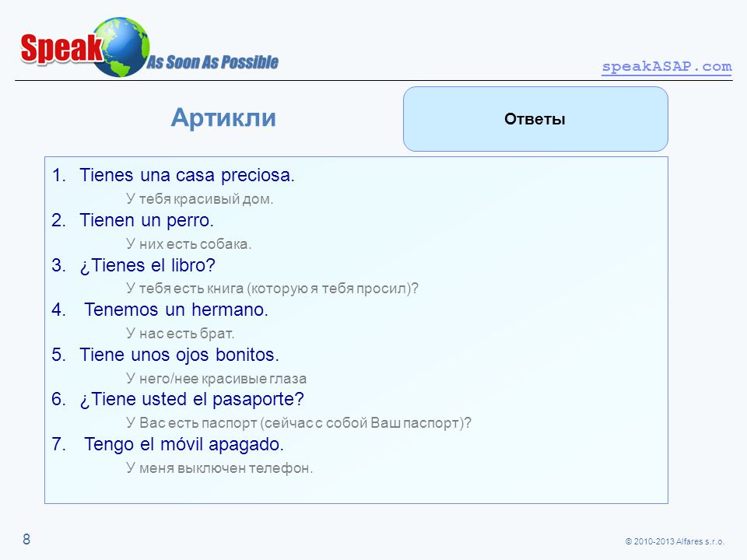Select sentence 'Tienes una casa preciosa.'
Image resolution: width=747 pixels, height=560 pixels.
pyautogui.click(x=187, y=175)
